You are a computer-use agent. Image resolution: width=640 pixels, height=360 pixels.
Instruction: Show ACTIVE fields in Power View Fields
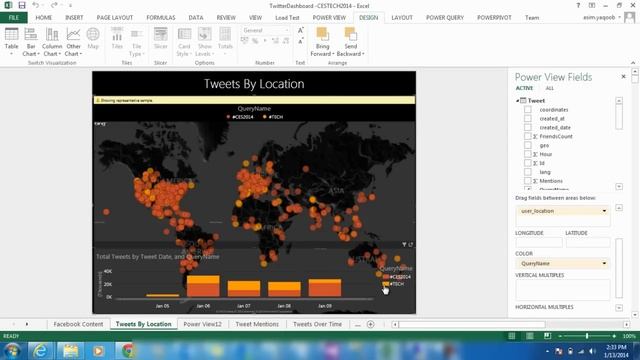point(524,88)
